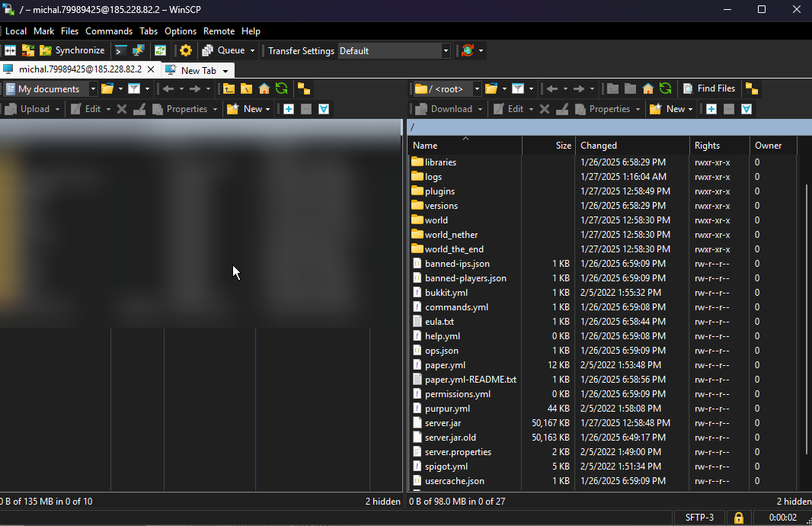Select the server.jar file
Viewport: 812px width, 526px height.
click(x=443, y=423)
